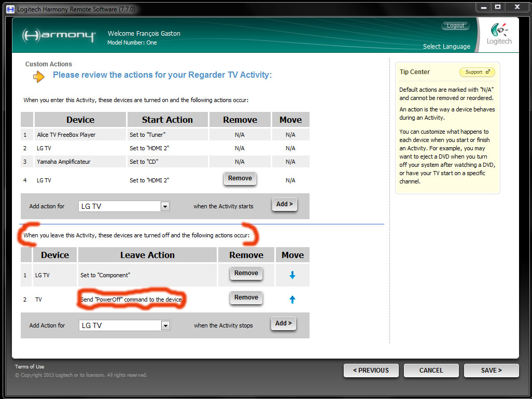Save the activity actions

[491, 370]
